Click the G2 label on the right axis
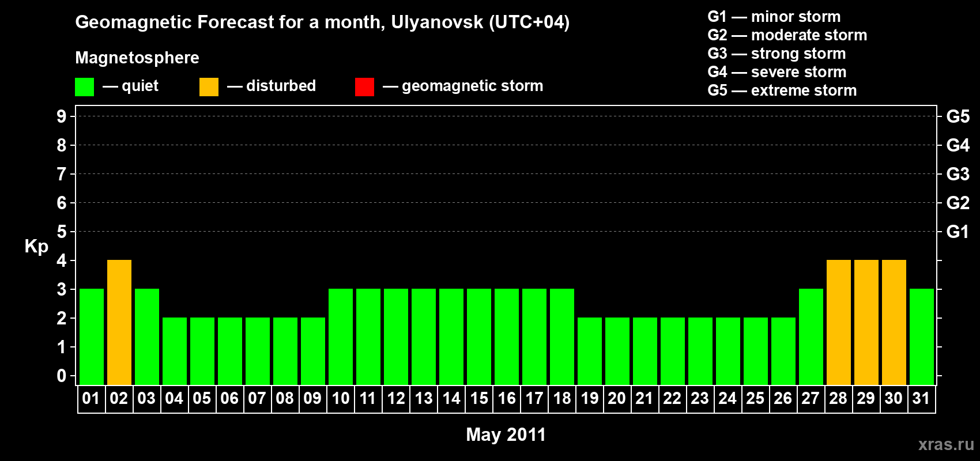 tap(958, 203)
